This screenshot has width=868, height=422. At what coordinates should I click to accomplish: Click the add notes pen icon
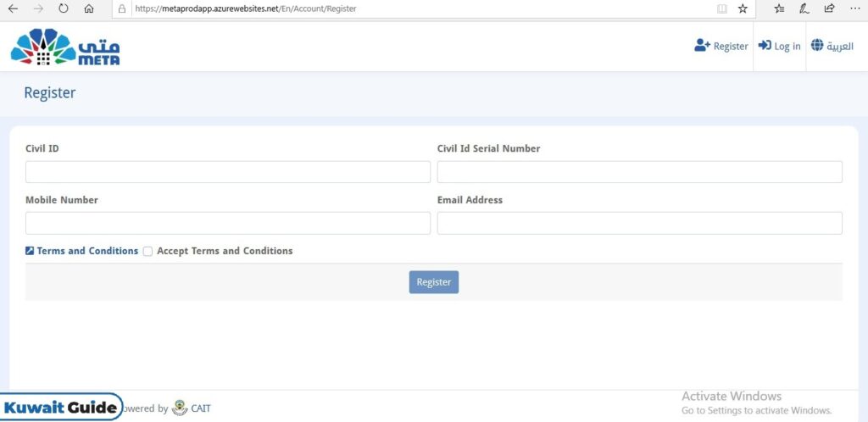point(804,8)
